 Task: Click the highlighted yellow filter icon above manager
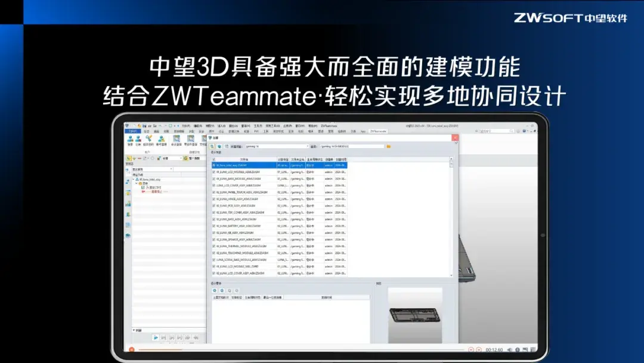click(x=129, y=158)
